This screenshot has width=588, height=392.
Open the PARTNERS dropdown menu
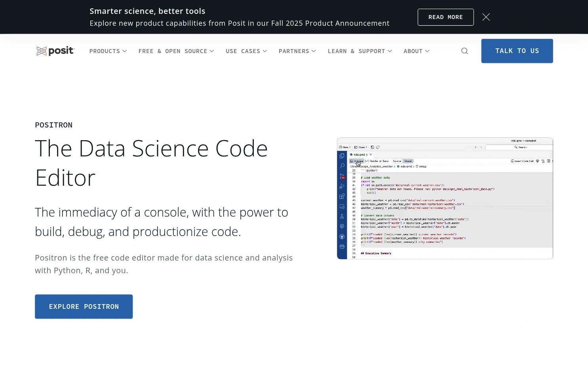[x=297, y=51]
